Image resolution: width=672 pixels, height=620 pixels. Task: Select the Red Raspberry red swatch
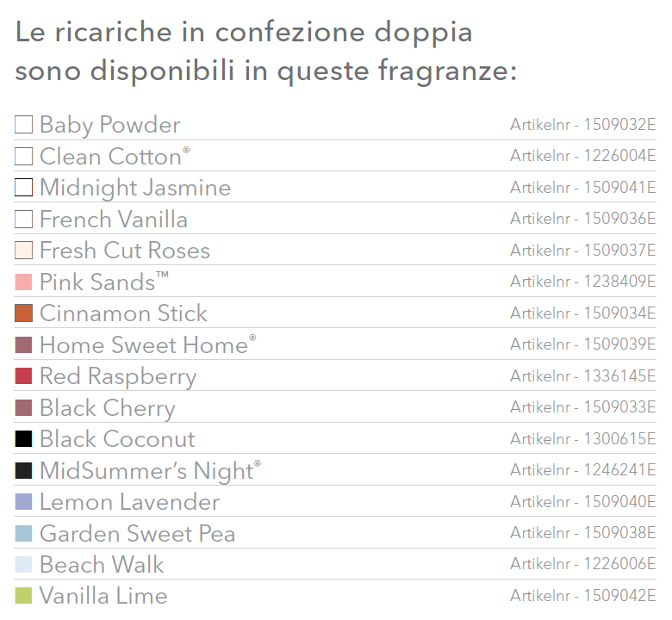pyautogui.click(x=23, y=376)
